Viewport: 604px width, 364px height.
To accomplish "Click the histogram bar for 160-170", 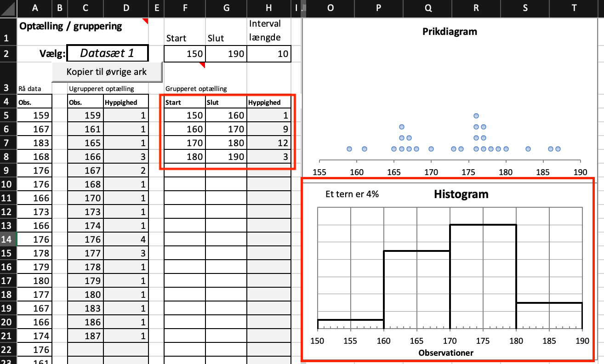I will 417,290.
